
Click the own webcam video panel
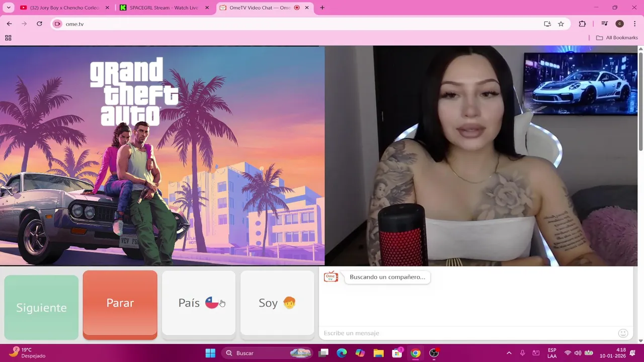tap(481, 156)
